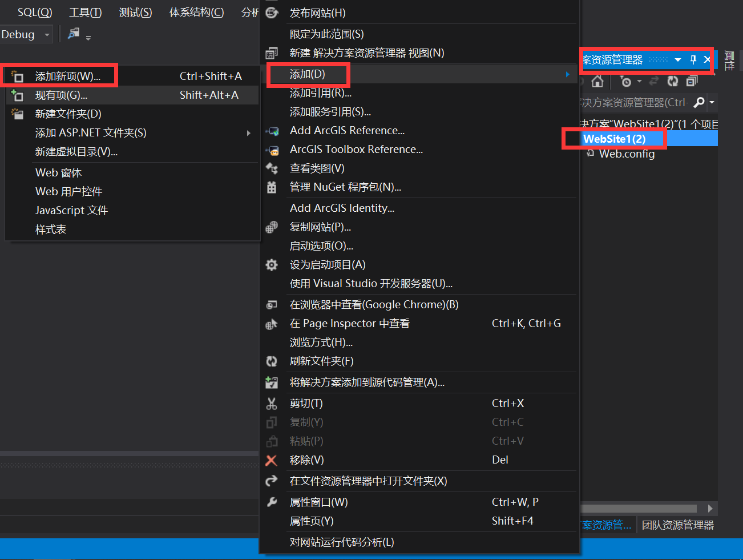
Task: Select Web.config in the solution tree
Action: (x=627, y=154)
